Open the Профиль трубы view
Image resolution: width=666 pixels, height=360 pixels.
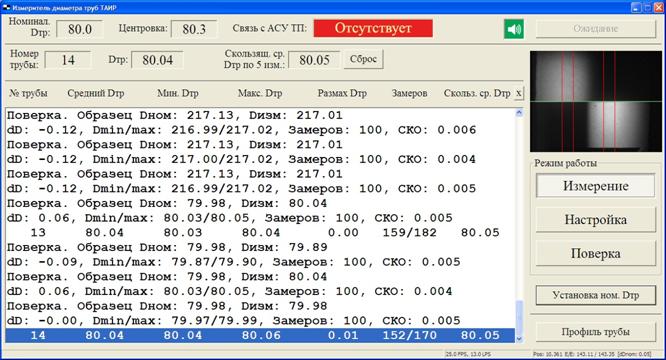click(x=595, y=332)
